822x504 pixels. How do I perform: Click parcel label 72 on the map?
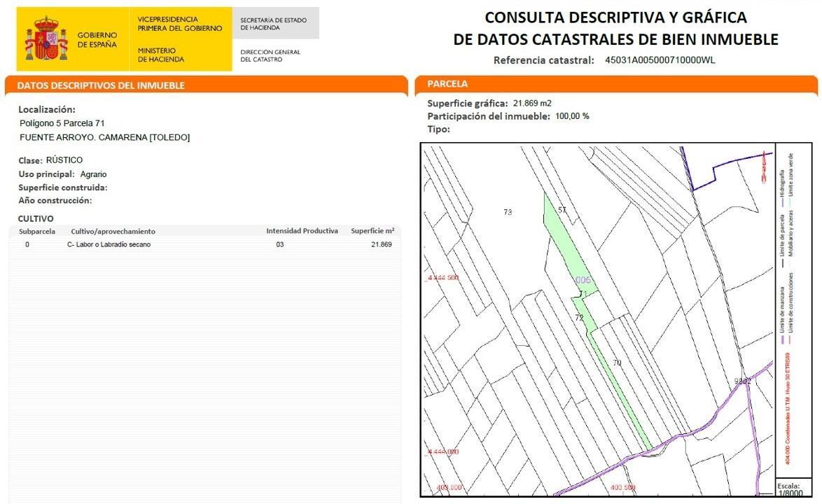[579, 318]
